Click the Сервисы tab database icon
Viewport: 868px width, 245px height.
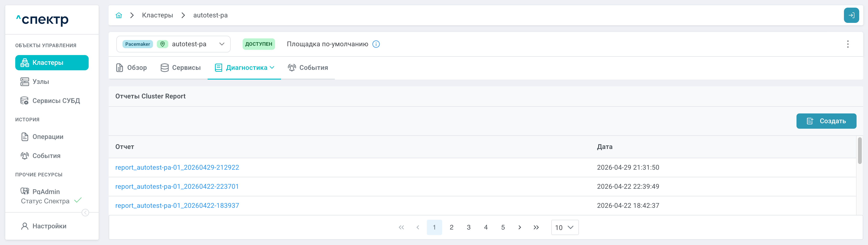(x=164, y=68)
